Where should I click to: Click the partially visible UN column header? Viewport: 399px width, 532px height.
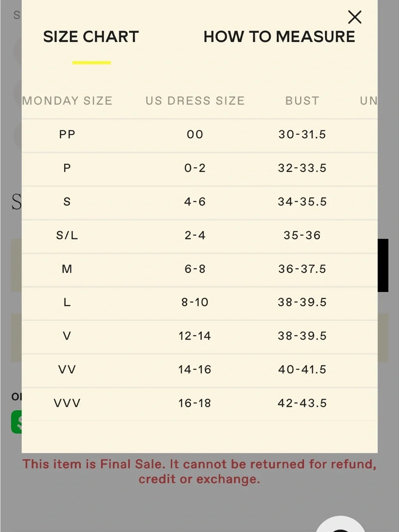coord(368,101)
